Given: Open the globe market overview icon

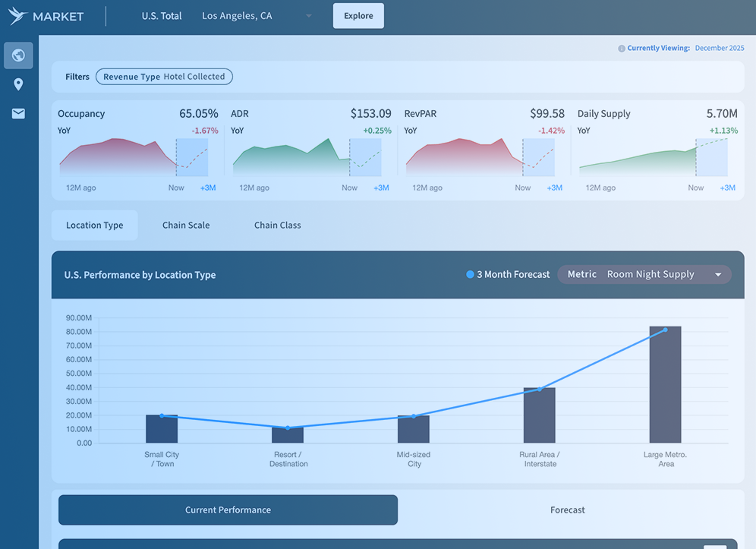Looking at the screenshot, I should coord(18,55).
